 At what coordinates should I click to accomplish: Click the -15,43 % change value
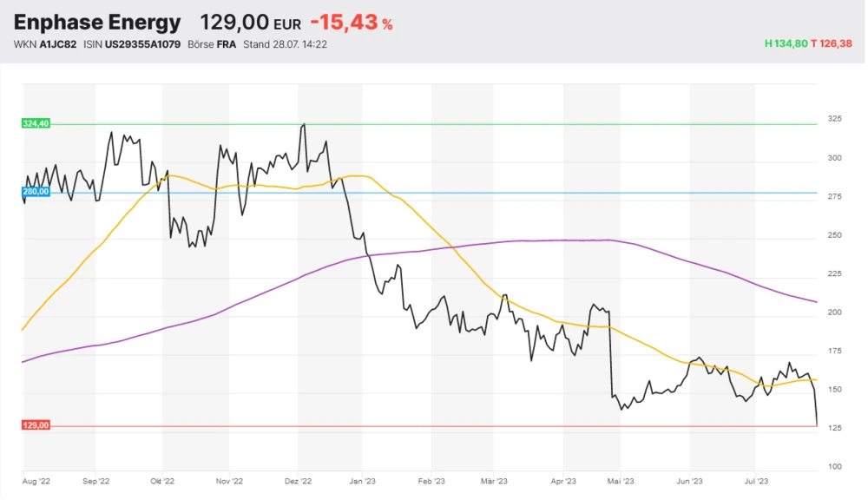click(351, 23)
